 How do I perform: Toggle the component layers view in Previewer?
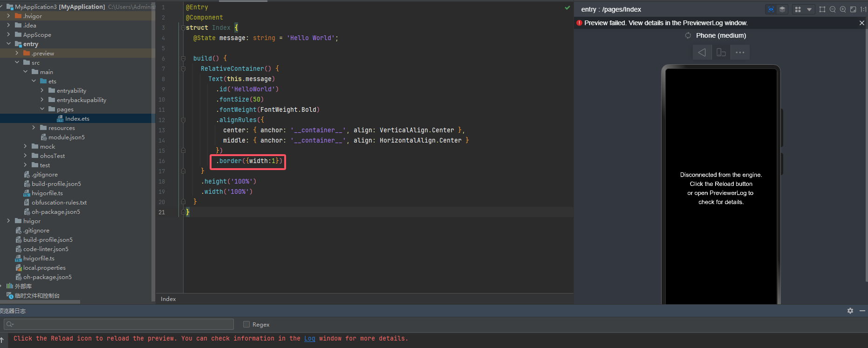click(x=782, y=9)
